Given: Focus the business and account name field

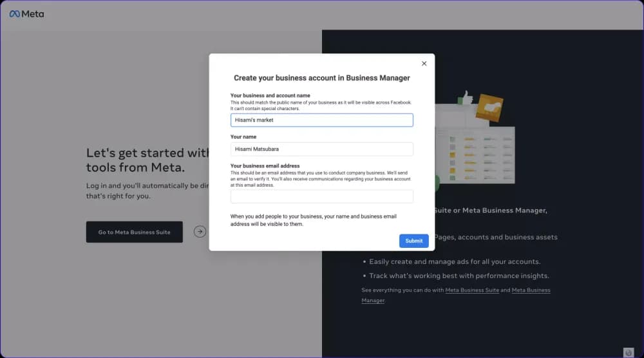Looking at the screenshot, I should pyautogui.click(x=322, y=120).
